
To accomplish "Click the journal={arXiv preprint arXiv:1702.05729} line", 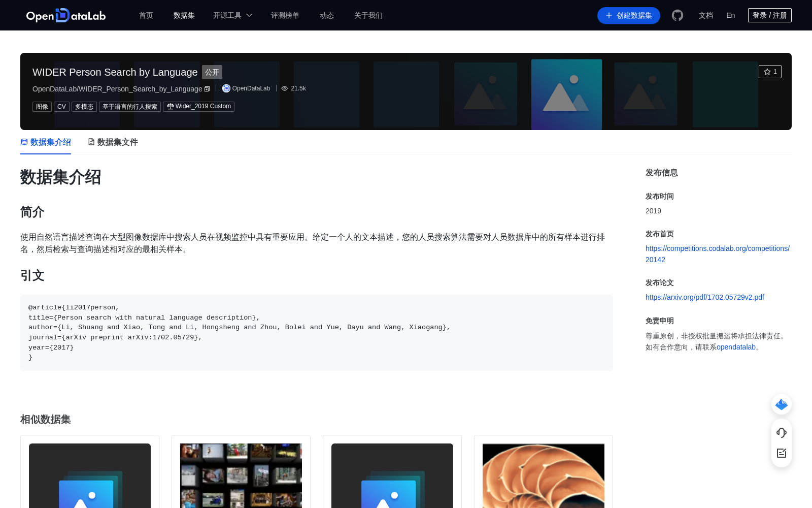I will click(115, 337).
